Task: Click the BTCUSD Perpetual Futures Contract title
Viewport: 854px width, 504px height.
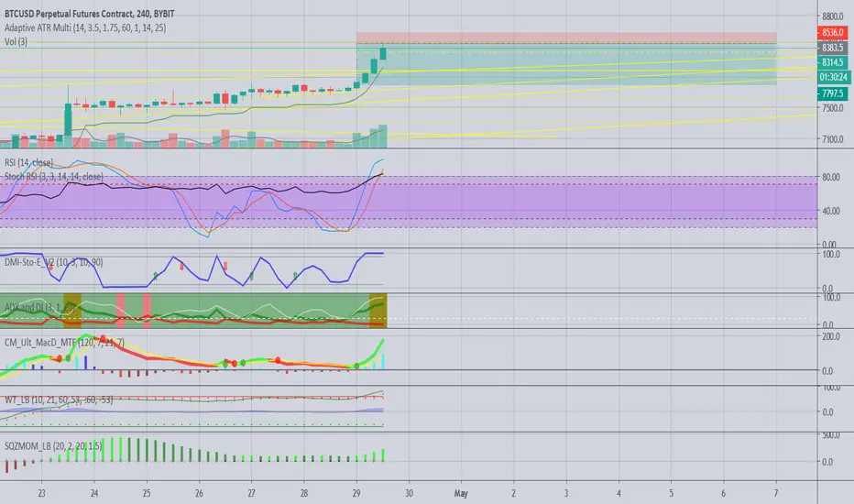Action: coord(89,14)
